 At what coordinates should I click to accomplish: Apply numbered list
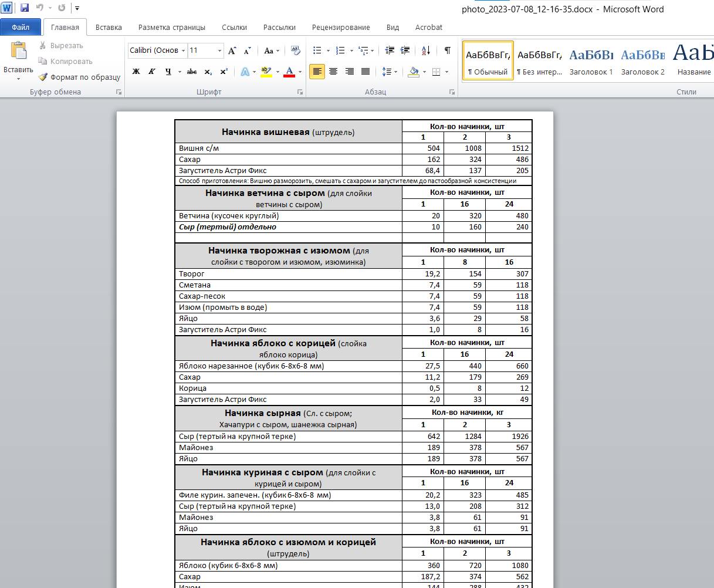click(340, 50)
